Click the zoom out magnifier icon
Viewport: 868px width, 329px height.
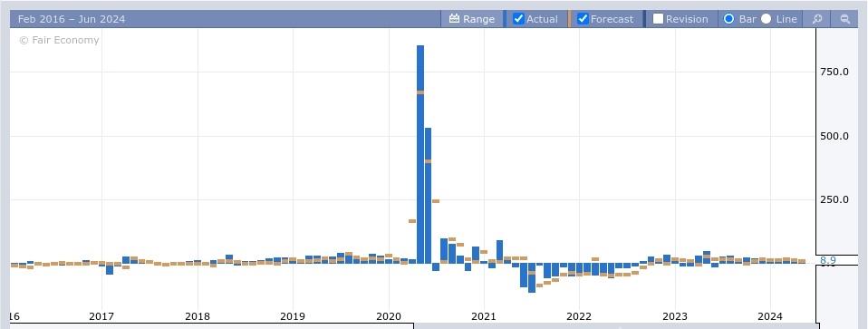[844, 19]
